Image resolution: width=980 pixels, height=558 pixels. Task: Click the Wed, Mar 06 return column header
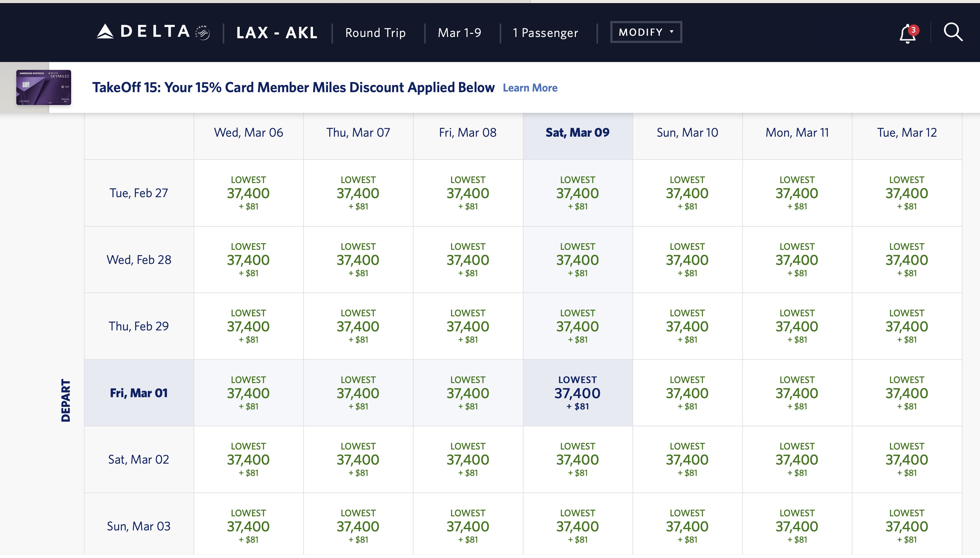coord(248,133)
